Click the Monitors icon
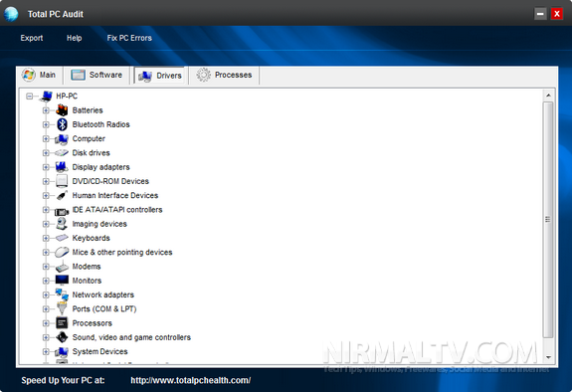572x392 pixels. (62, 280)
